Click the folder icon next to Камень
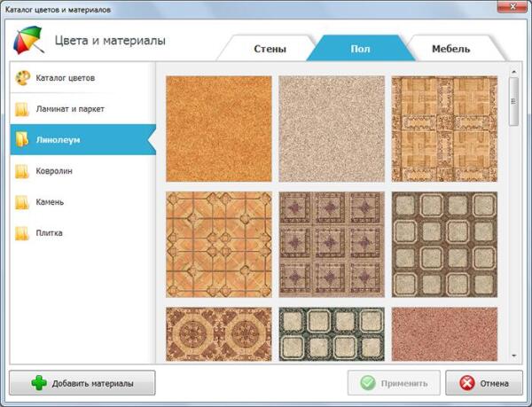The width and height of the screenshot is (532, 407). pyautogui.click(x=23, y=202)
